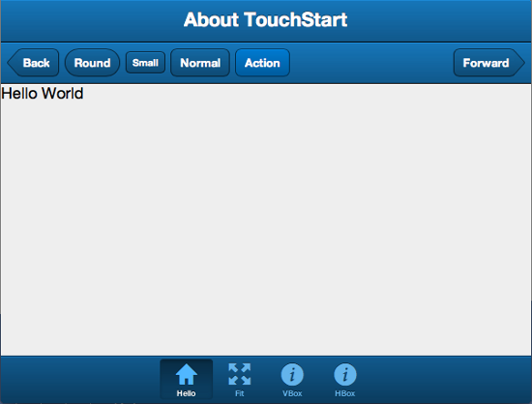The height and width of the screenshot is (404, 532).
Task: Click the Normal button
Action: tap(200, 63)
